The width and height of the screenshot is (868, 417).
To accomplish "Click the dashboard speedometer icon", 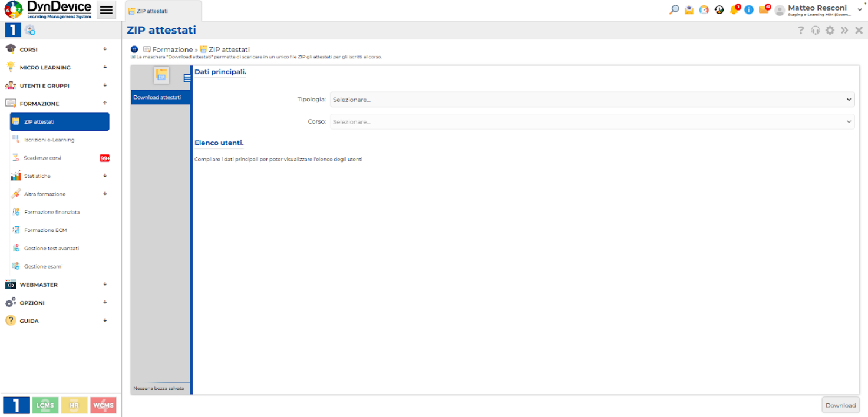I will pos(704,10).
